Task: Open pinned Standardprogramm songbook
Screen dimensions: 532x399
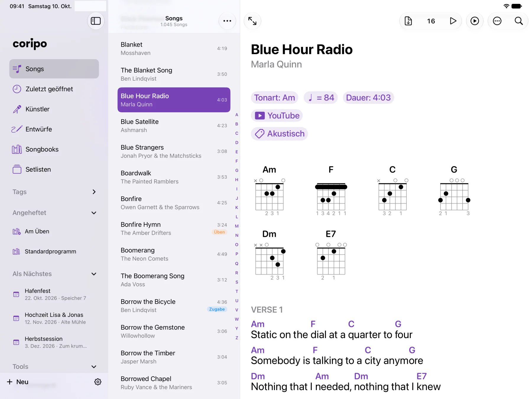Action: click(54, 252)
